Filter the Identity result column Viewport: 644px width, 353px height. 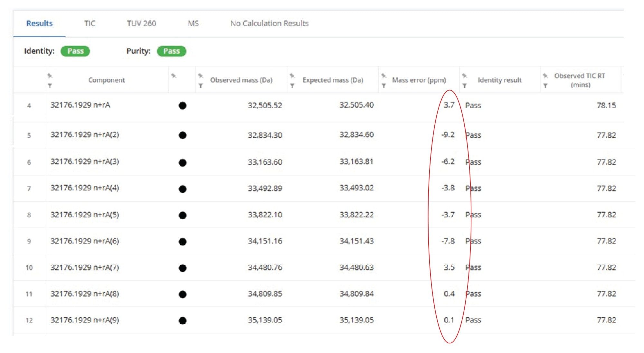pyautogui.click(x=464, y=86)
